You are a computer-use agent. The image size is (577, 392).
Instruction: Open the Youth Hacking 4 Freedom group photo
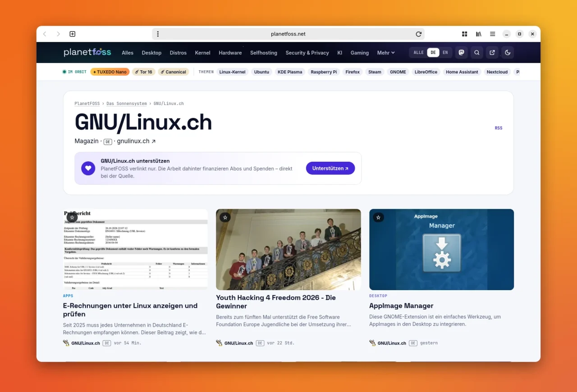[x=288, y=249]
